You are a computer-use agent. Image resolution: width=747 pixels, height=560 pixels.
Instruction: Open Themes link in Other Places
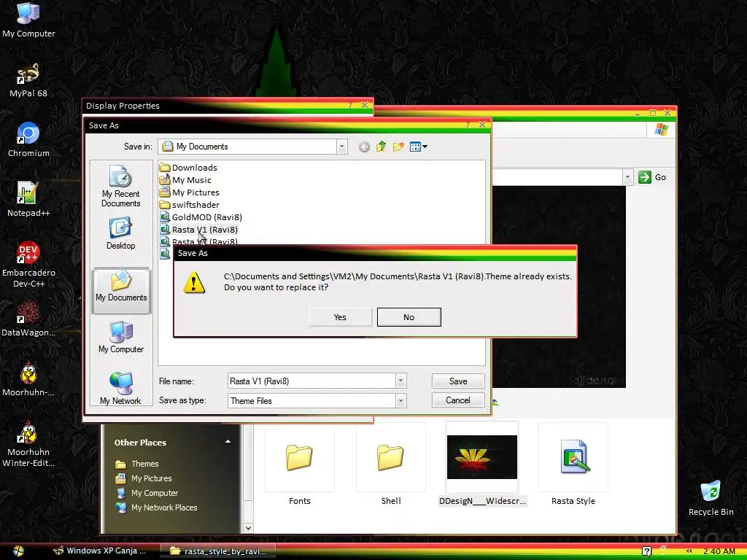click(137, 464)
